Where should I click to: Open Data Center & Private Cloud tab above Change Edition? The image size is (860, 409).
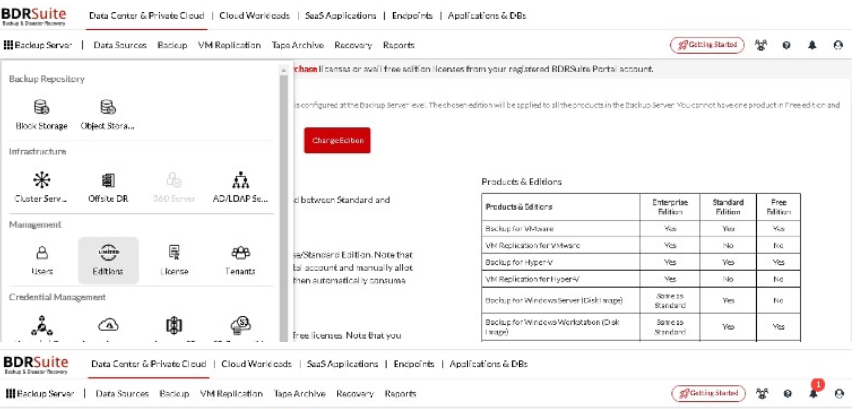tap(146, 15)
